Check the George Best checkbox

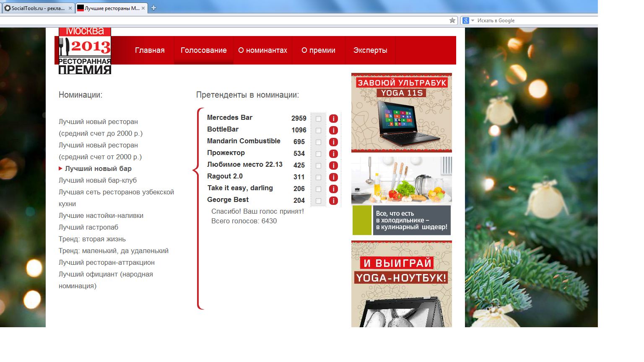[x=318, y=201]
